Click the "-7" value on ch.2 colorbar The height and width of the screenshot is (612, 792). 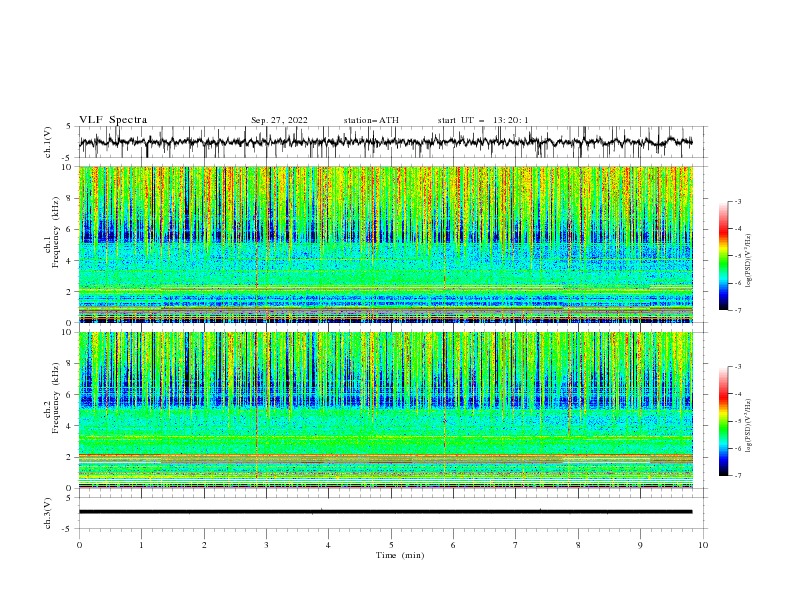pos(737,475)
